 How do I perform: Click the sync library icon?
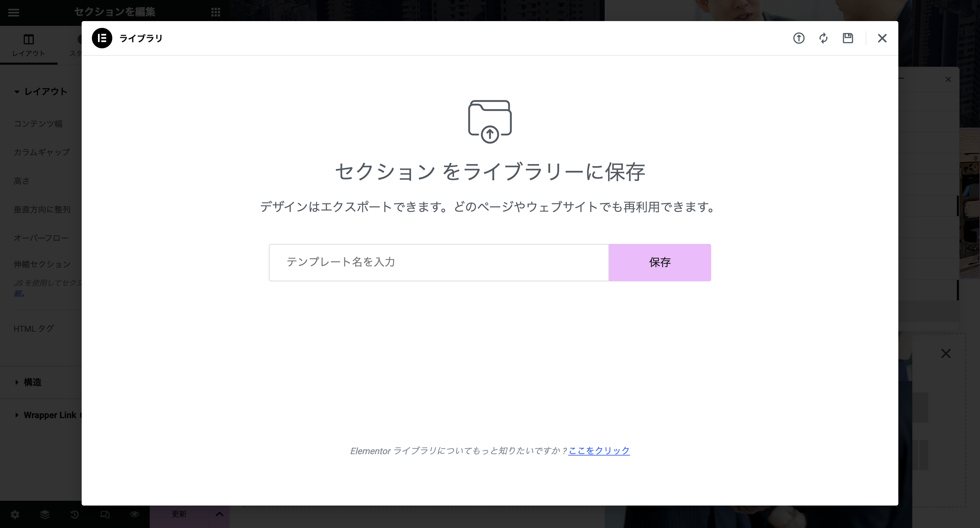click(x=823, y=38)
